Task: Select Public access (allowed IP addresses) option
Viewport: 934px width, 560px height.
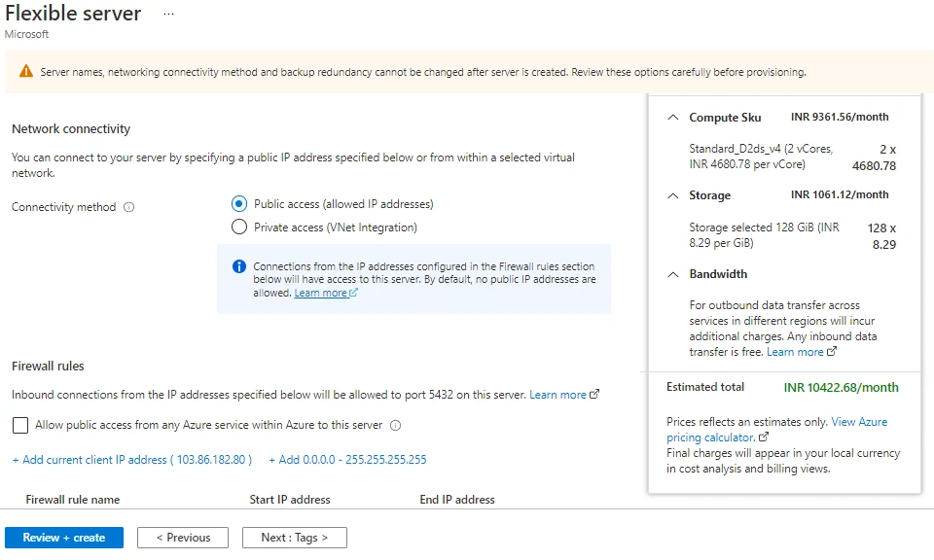Action: coord(236,203)
